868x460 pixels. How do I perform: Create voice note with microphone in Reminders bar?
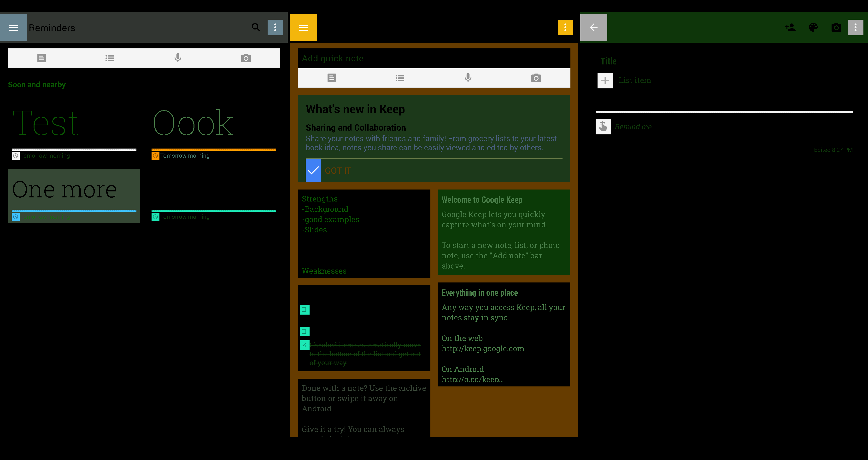178,58
